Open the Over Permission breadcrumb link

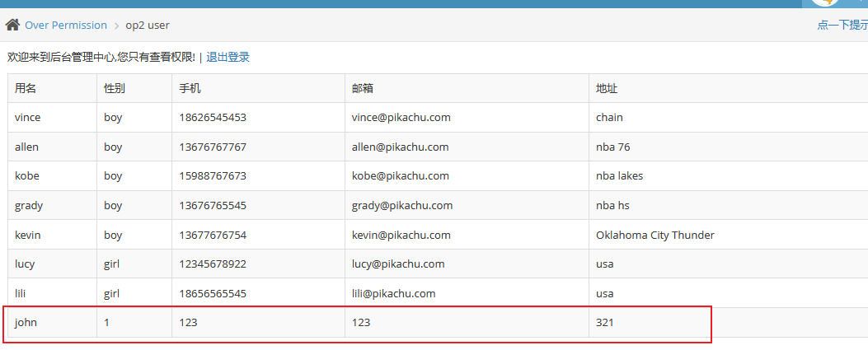pyautogui.click(x=66, y=25)
